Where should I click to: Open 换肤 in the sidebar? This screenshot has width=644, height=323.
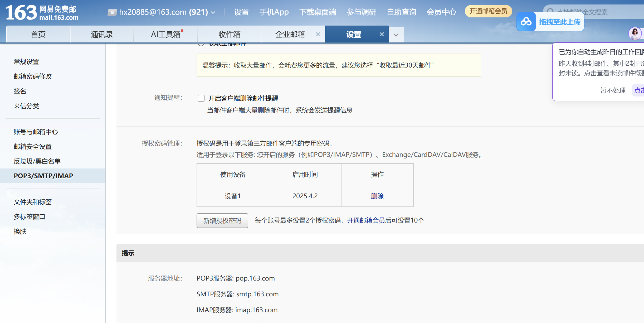[x=20, y=232]
